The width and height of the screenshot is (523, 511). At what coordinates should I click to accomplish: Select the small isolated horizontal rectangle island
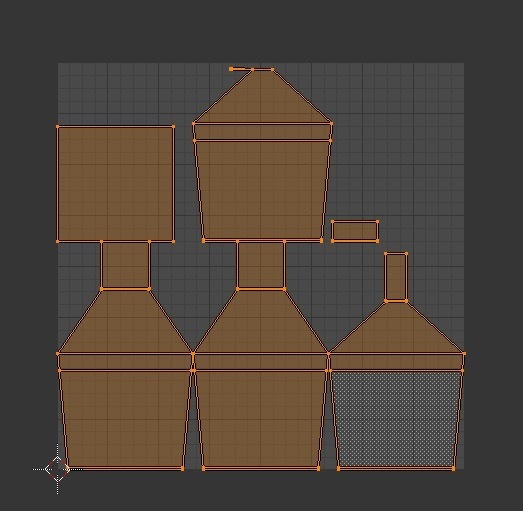355,231
